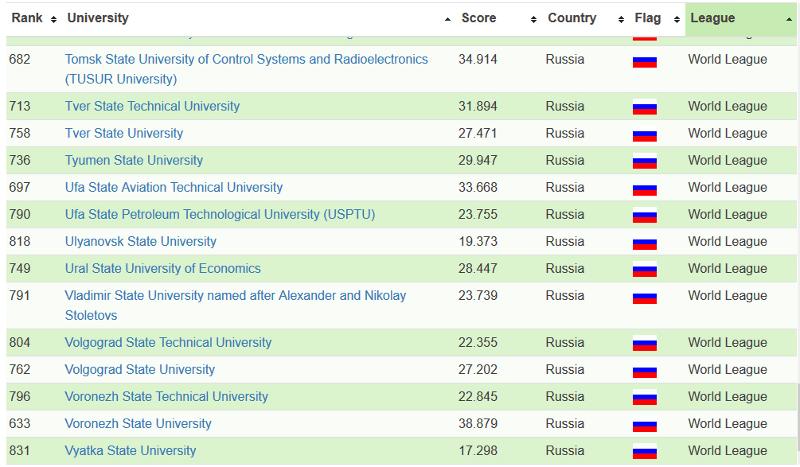
Task: Click the flag in the Ufa State Aviation Technical University row
Action: (x=644, y=189)
